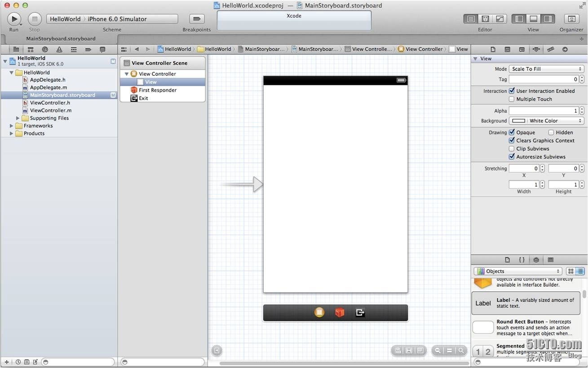The image size is (588, 368).
Task: Expand the Products folder
Action: pos(12,133)
